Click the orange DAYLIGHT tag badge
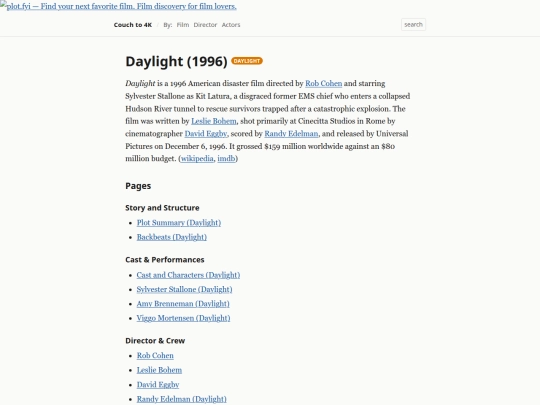 247,61
